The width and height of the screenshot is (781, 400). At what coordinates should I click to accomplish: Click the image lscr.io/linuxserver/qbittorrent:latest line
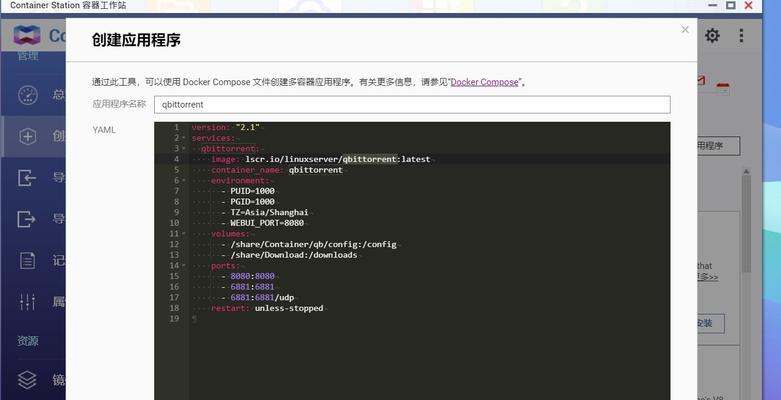pos(320,159)
